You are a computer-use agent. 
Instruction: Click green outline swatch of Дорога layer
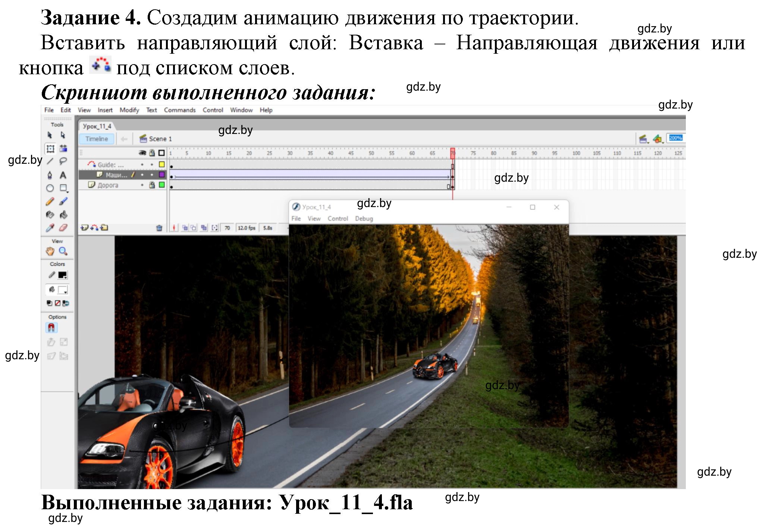click(x=162, y=185)
